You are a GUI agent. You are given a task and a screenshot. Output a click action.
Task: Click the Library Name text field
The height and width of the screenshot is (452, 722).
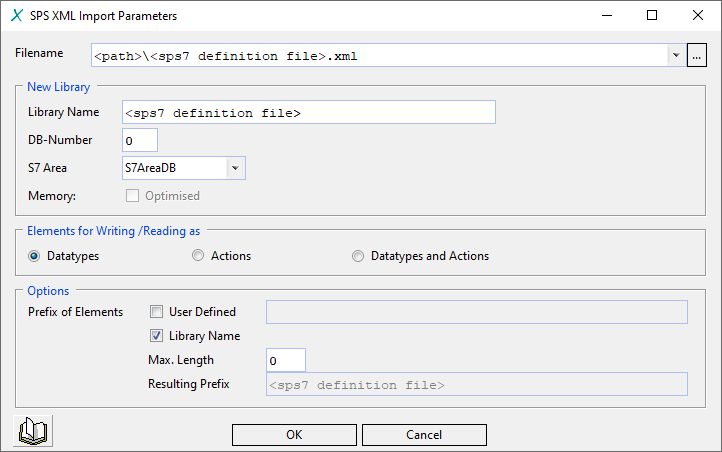(308, 112)
